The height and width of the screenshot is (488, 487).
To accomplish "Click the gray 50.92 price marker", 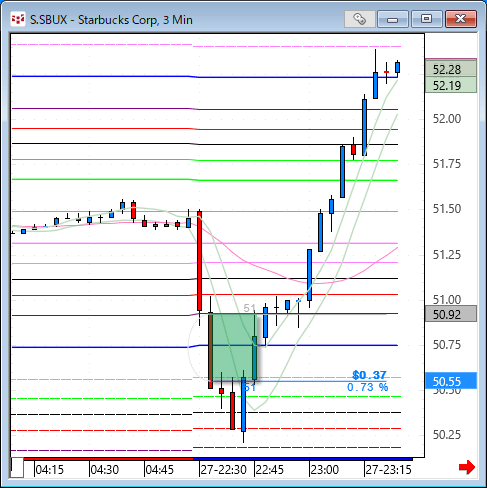I will 451,314.
